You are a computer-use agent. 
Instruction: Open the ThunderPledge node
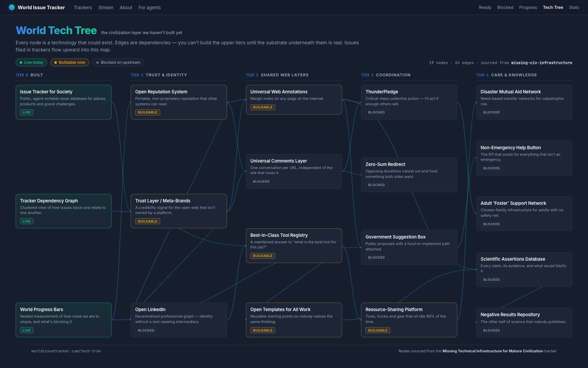tap(409, 102)
